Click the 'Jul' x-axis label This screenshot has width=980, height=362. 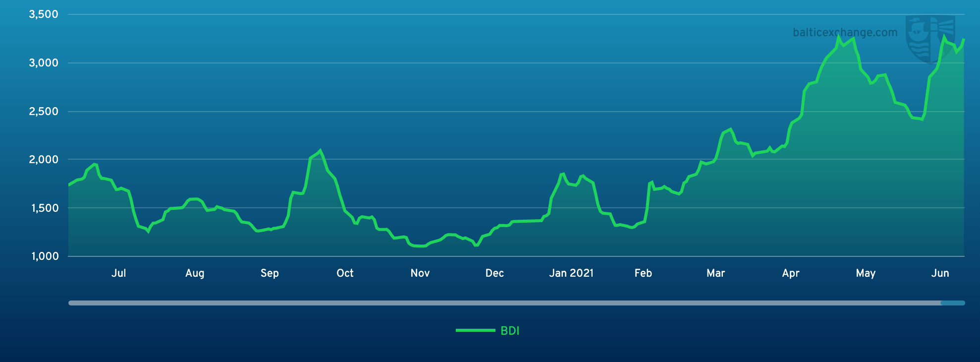click(x=119, y=273)
